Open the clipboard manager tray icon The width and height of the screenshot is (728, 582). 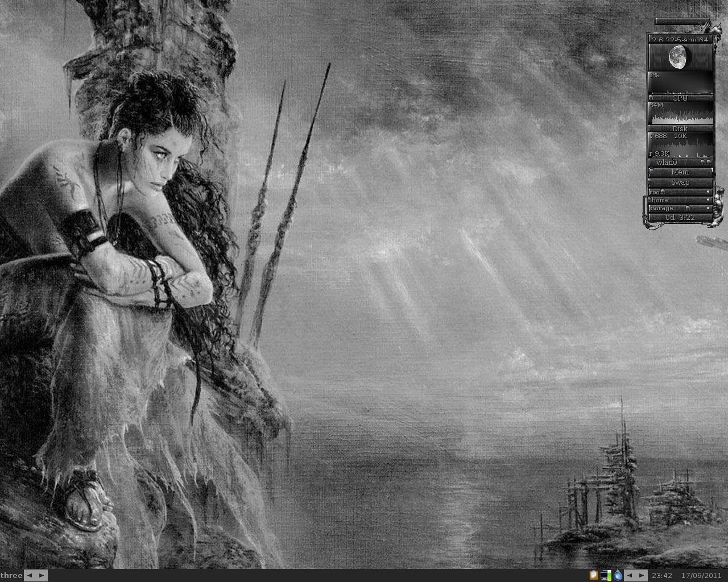[x=594, y=575]
